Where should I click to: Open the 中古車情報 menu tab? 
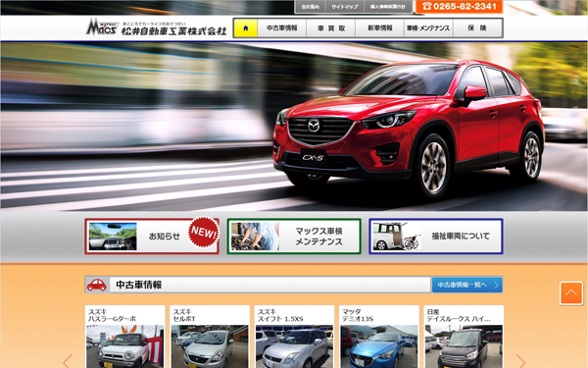281,28
